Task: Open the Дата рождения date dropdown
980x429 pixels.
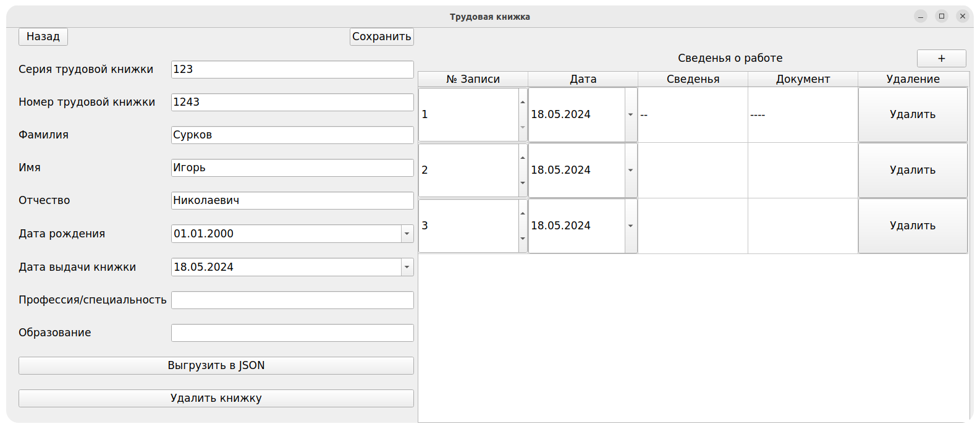Action: pyautogui.click(x=407, y=234)
